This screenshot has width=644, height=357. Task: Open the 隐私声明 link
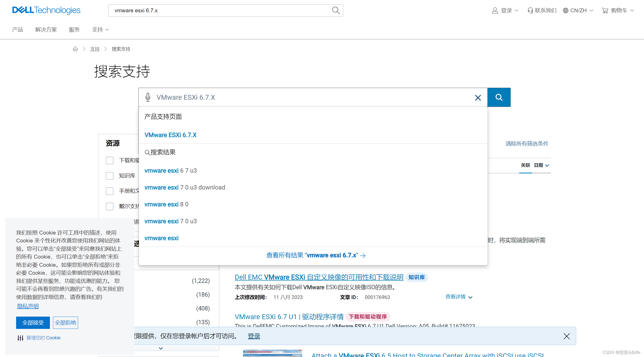click(28, 306)
